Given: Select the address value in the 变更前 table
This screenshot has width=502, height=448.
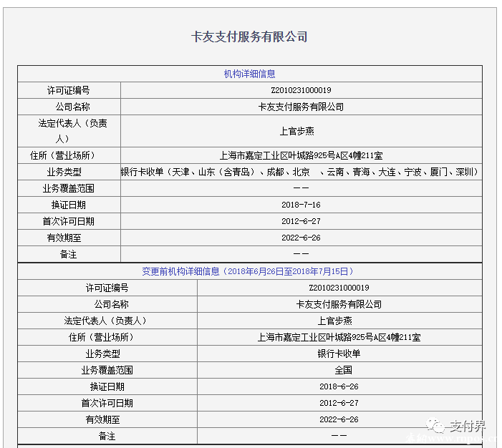Looking at the screenshot, I should pyautogui.click(x=339, y=337).
